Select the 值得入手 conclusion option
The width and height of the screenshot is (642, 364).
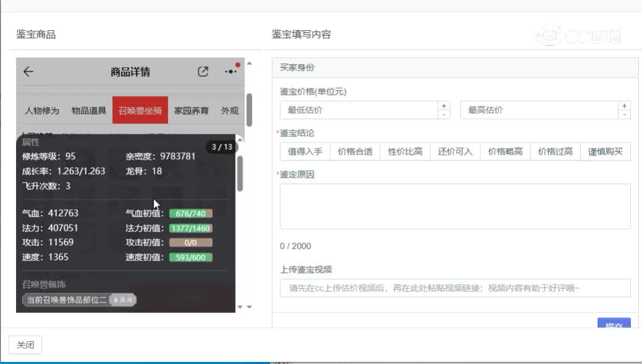(x=305, y=152)
